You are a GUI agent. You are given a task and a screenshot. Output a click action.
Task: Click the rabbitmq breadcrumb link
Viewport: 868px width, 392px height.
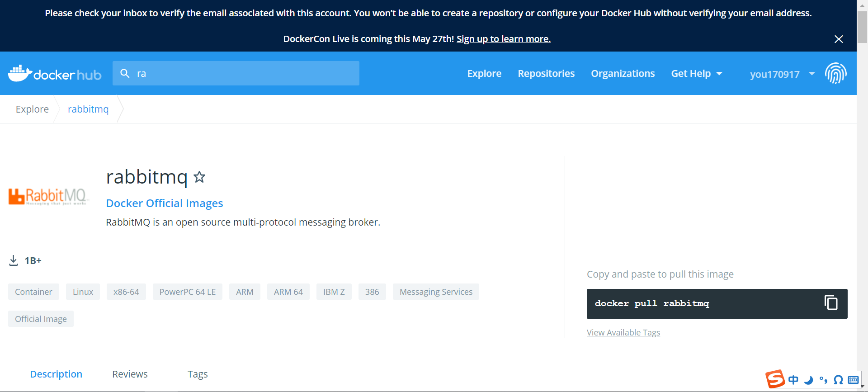88,109
